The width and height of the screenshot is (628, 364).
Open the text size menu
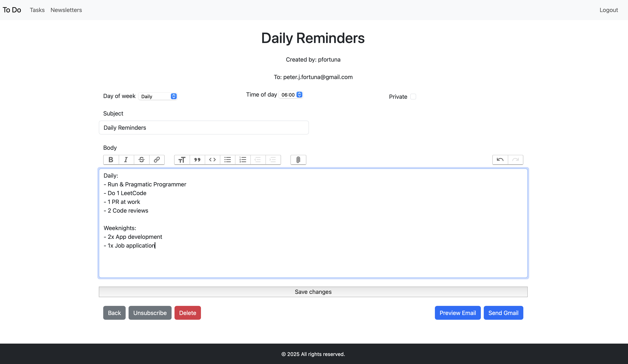(x=182, y=160)
